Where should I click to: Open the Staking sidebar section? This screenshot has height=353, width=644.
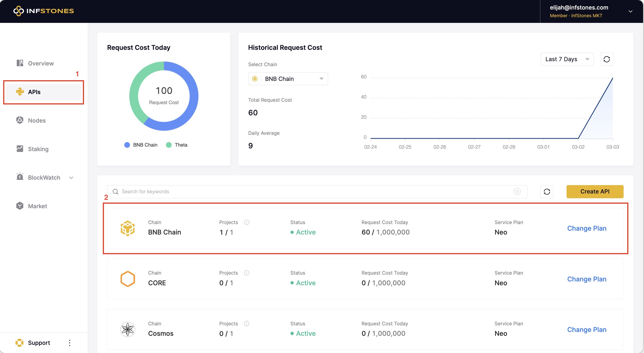pos(38,149)
